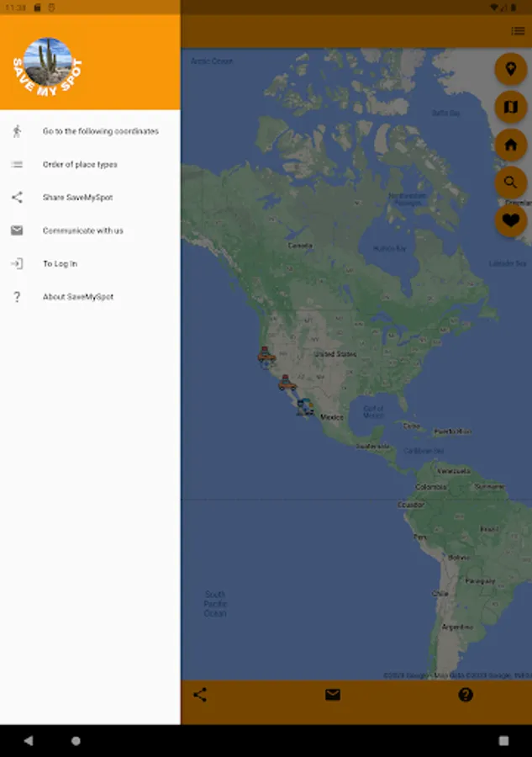Choose 'Share SaveMySpot' in the drawer
The image size is (532, 757).
coord(90,198)
